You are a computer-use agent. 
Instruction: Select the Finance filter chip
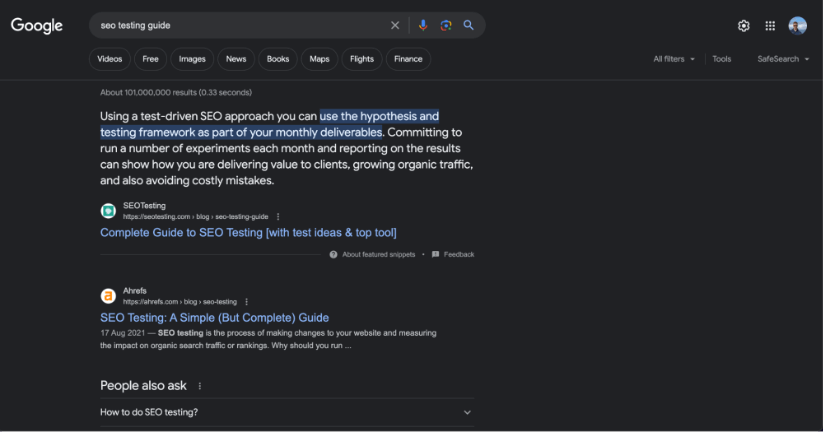coord(408,59)
